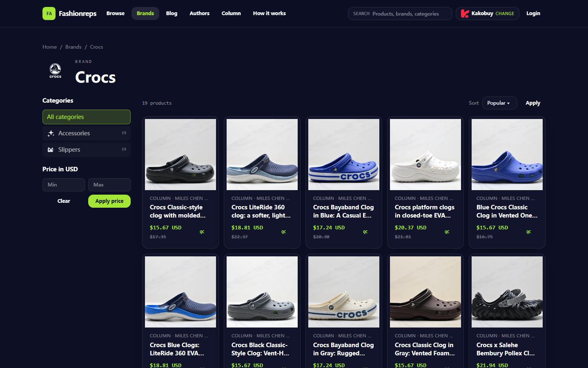The image size is (588, 368).
Task: Open the Popular sort dropdown
Action: (x=499, y=103)
